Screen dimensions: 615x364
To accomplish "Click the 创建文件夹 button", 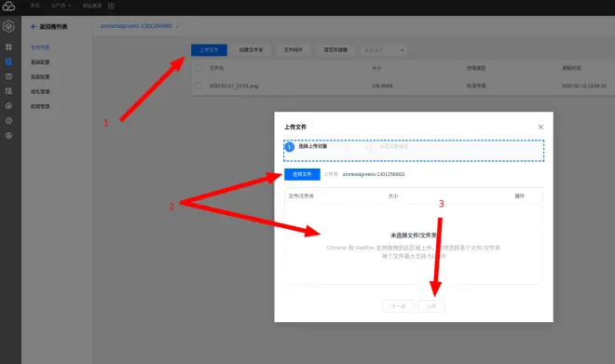I will coord(251,50).
